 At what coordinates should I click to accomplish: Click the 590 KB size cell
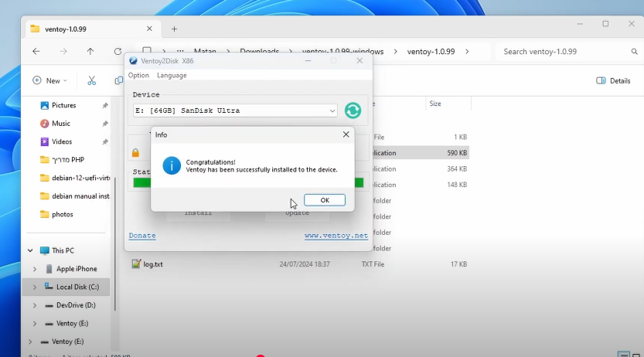point(457,153)
